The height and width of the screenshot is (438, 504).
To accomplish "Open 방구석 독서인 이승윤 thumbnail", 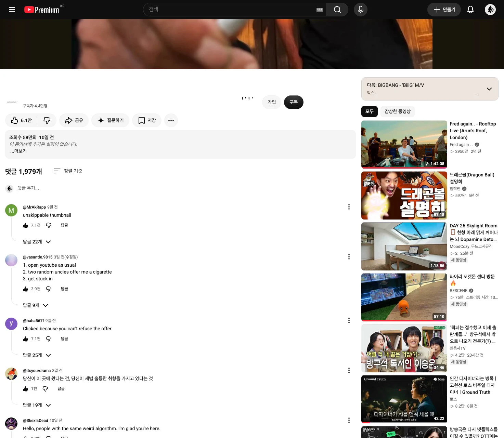I will (x=404, y=348).
